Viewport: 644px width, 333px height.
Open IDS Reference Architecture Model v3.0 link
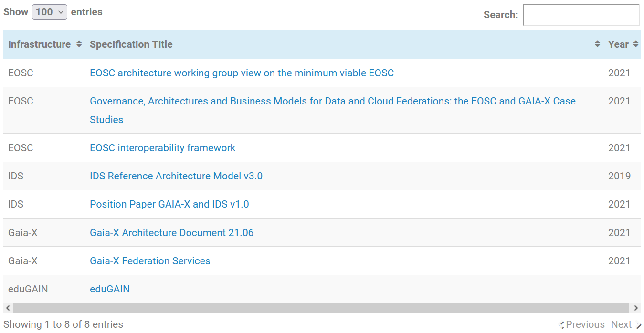(x=176, y=176)
